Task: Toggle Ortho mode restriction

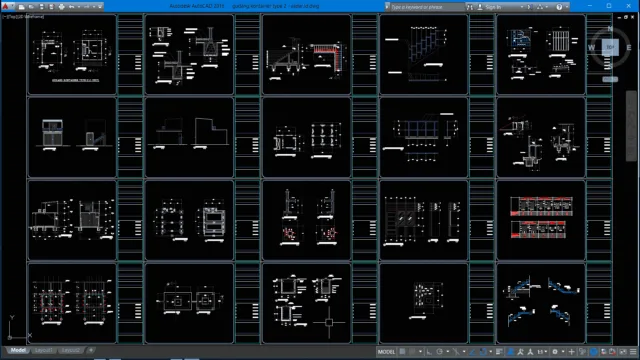Action: [429, 351]
